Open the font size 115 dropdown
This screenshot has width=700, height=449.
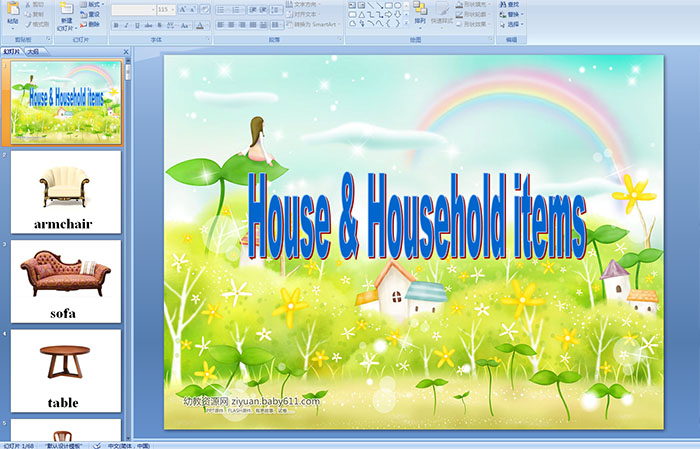pos(172,10)
